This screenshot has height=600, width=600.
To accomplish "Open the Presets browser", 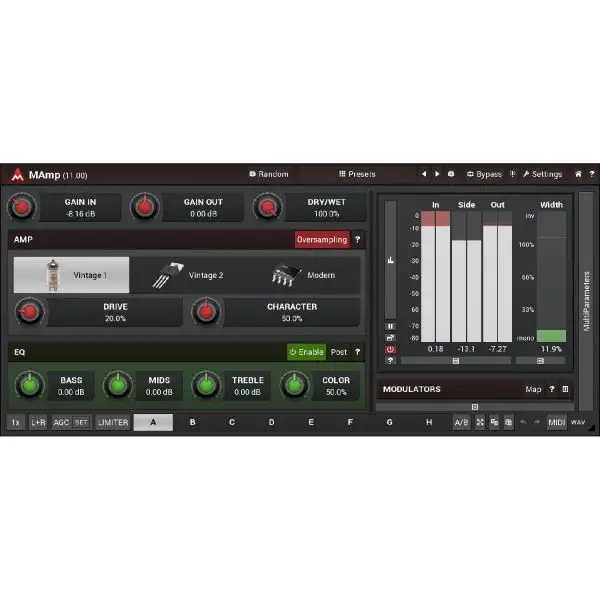I will 357,174.
